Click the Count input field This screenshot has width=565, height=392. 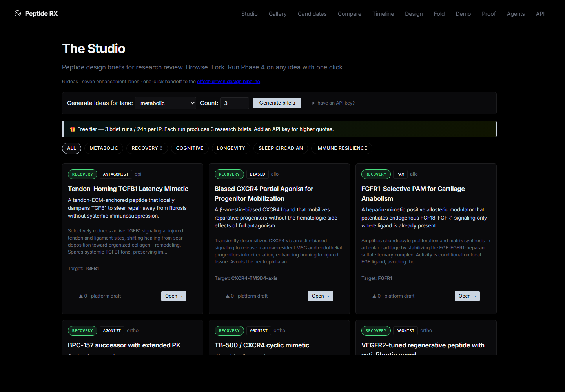(235, 103)
